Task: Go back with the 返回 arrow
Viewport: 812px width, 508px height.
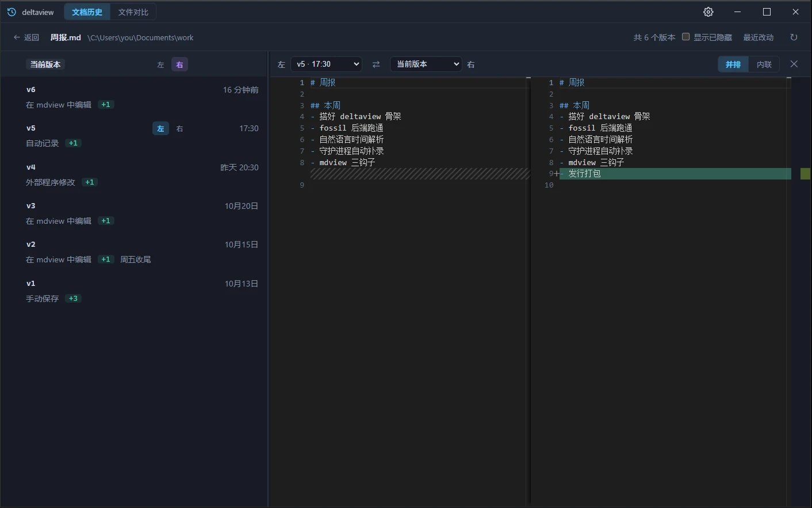Action: [26, 37]
